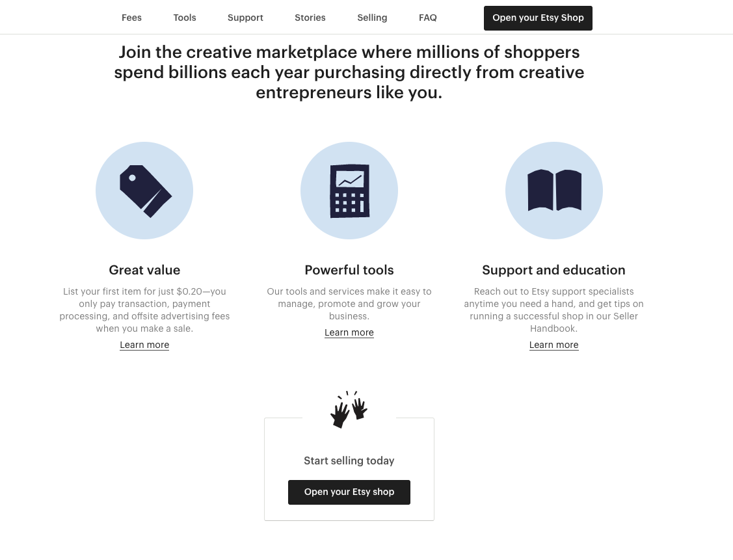Open the FAQ nav item
This screenshot has height=560, width=733.
[x=428, y=18]
